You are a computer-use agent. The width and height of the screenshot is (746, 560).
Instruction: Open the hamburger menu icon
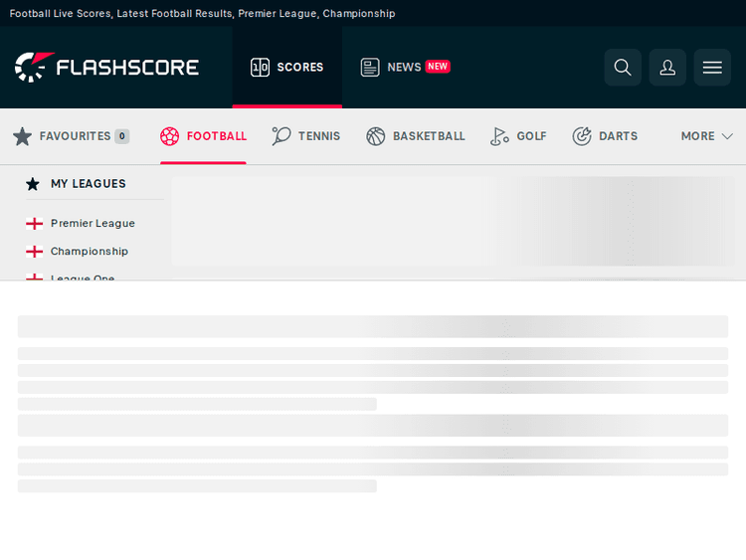(x=712, y=67)
